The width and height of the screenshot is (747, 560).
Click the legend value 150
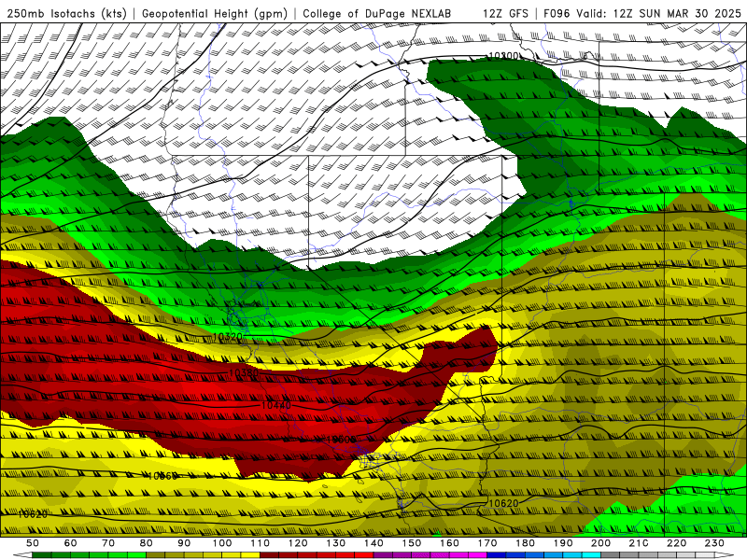pyautogui.click(x=412, y=543)
